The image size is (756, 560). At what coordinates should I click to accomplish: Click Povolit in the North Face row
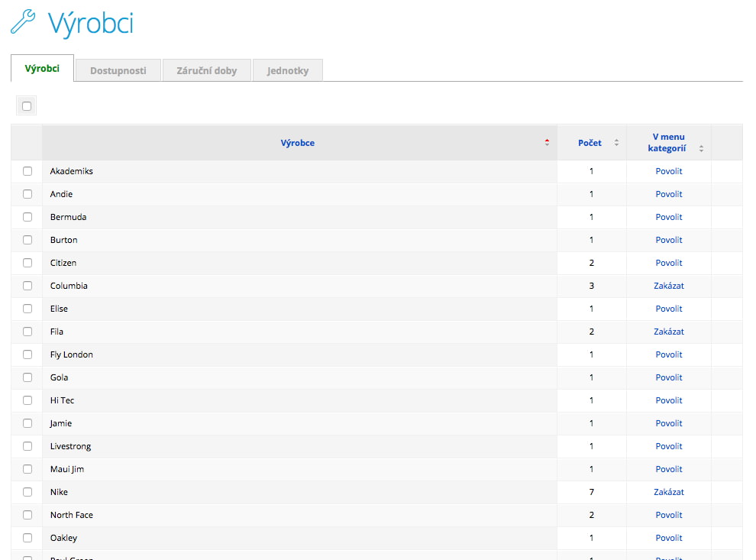click(x=669, y=515)
